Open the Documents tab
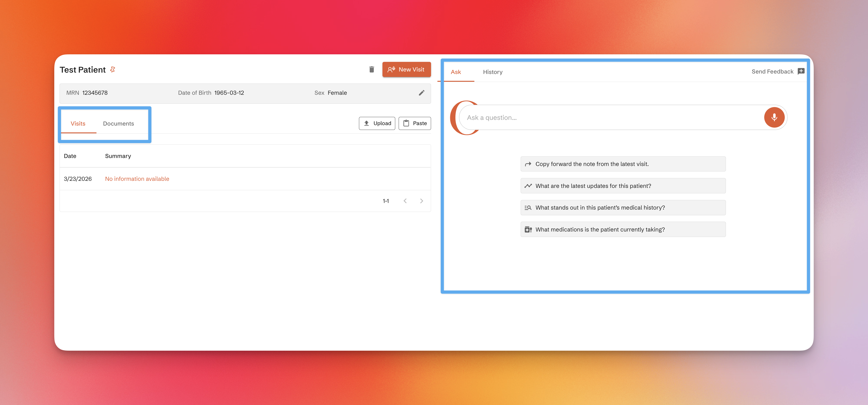Image resolution: width=868 pixels, height=405 pixels. click(x=118, y=124)
